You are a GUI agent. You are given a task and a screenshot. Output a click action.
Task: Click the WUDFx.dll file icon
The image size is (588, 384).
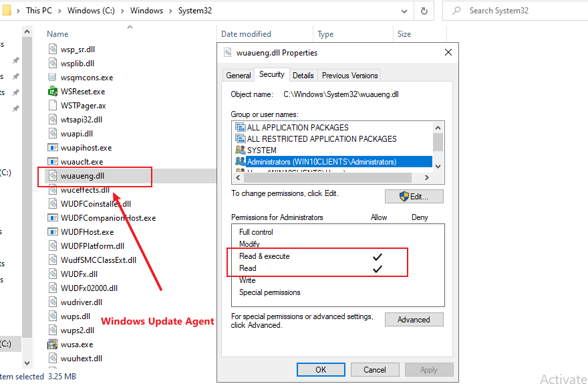[x=53, y=274]
